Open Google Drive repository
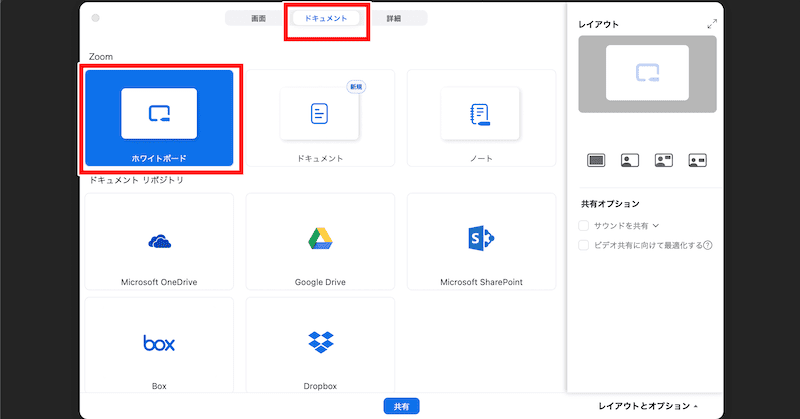 coord(320,242)
